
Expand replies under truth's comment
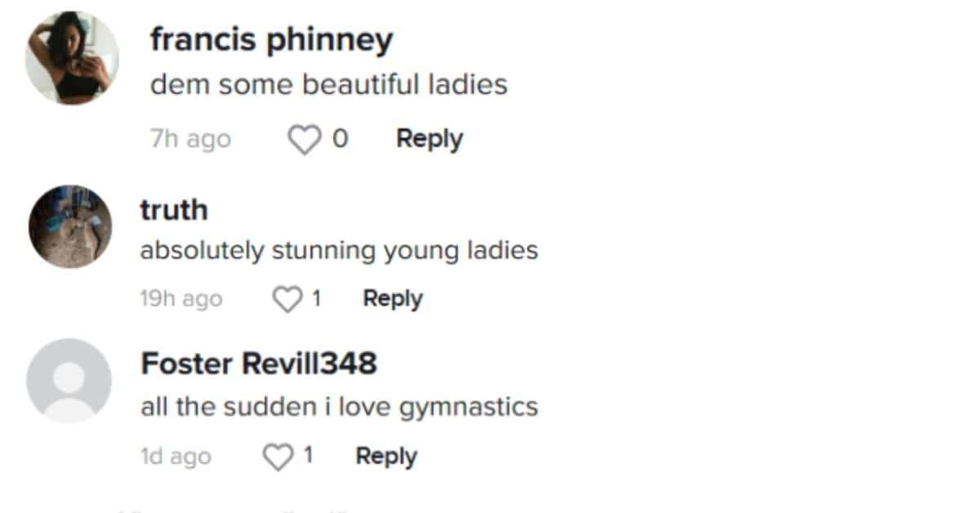click(x=392, y=298)
